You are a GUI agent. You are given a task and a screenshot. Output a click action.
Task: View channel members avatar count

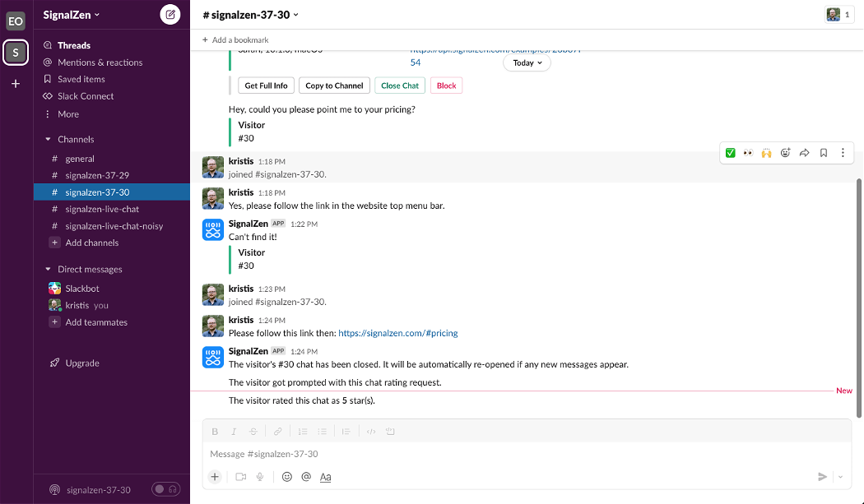tap(839, 15)
